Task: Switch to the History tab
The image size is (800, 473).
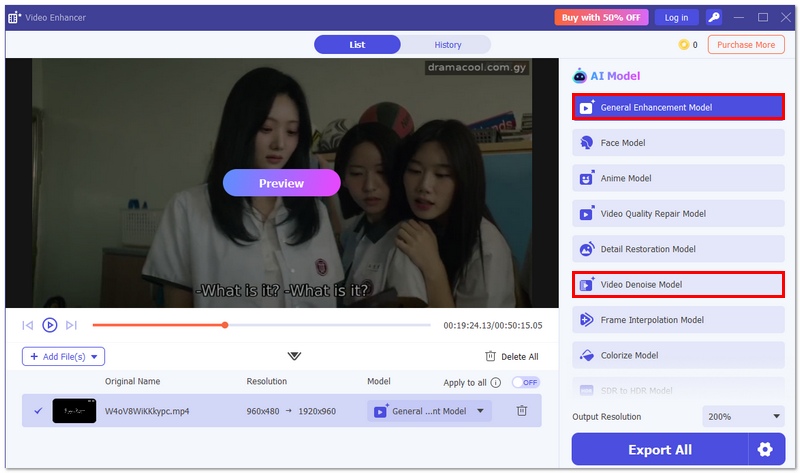Action: (447, 45)
